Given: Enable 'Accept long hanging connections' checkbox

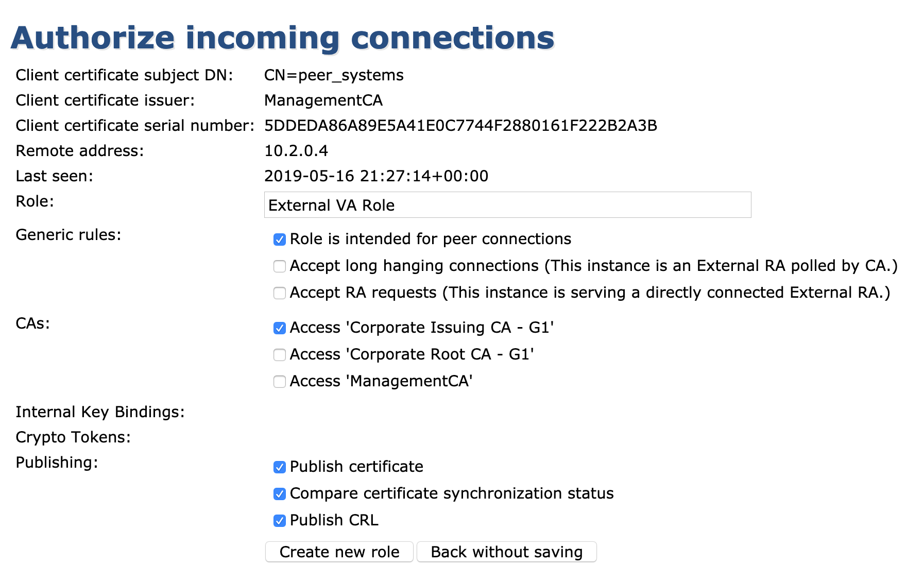Looking at the screenshot, I should click(280, 266).
